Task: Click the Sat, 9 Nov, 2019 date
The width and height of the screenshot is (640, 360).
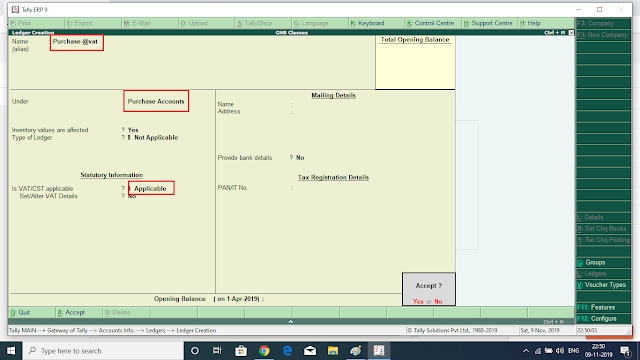Action: click(x=540, y=331)
